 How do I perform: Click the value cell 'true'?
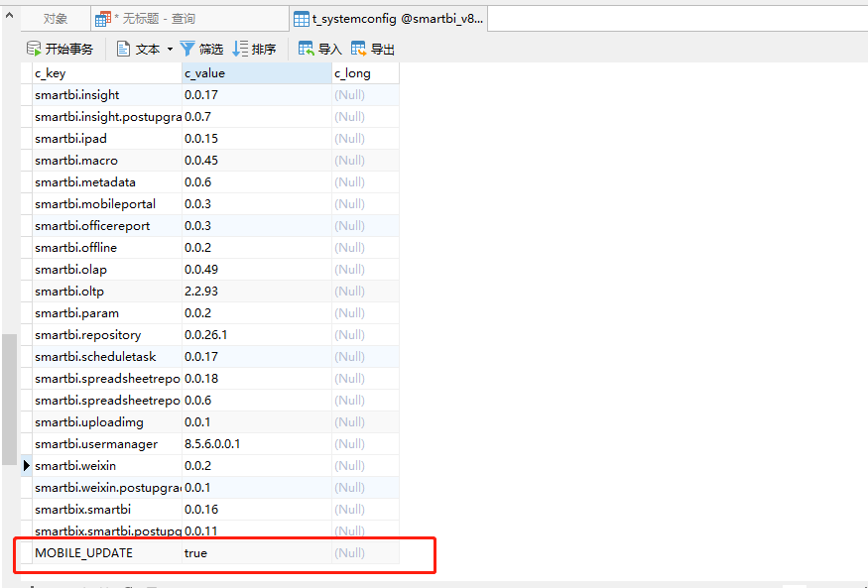point(257,553)
